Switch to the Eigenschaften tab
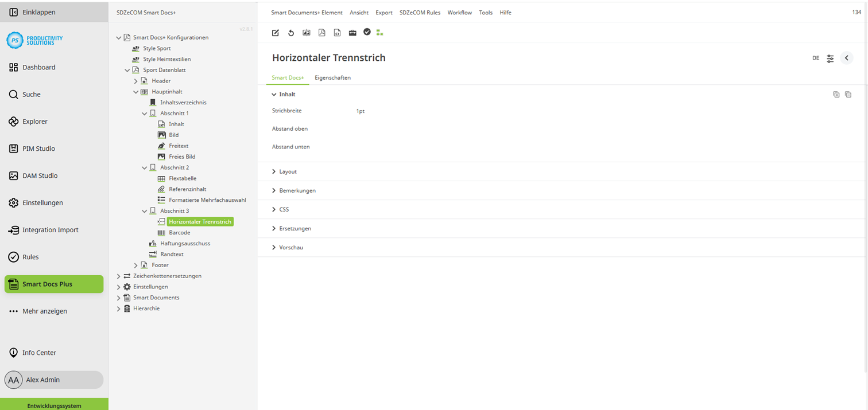The height and width of the screenshot is (410, 868). tap(333, 77)
